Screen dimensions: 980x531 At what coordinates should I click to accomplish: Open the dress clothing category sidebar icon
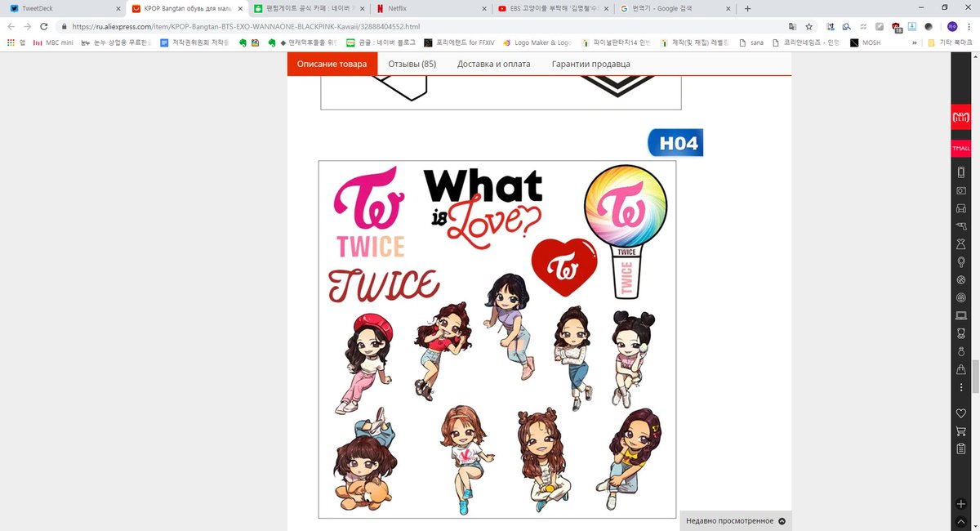point(960,244)
